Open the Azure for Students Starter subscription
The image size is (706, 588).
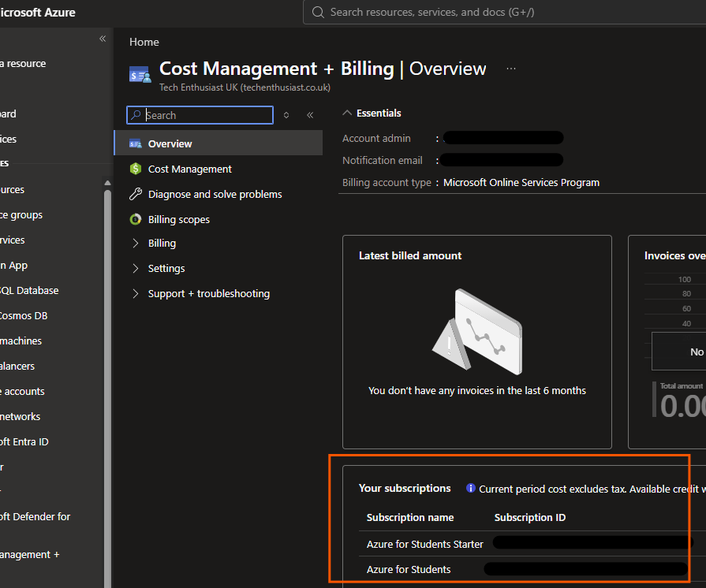[x=424, y=544]
